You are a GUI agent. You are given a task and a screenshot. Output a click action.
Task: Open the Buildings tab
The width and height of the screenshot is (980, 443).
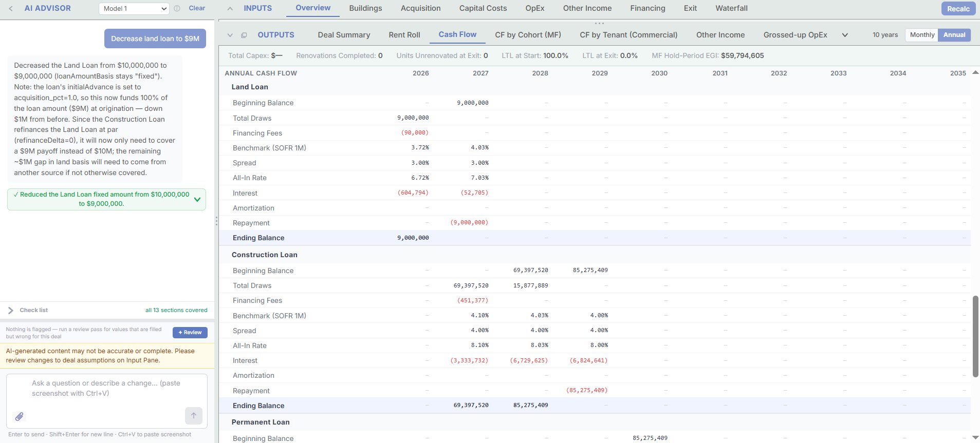pos(365,8)
